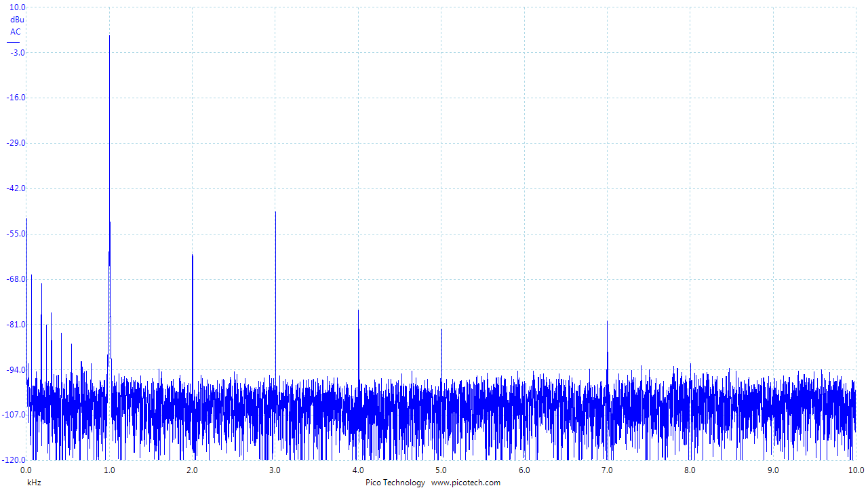
Task: Click the 4.0 kHz frequency axis label
Action: [358, 470]
